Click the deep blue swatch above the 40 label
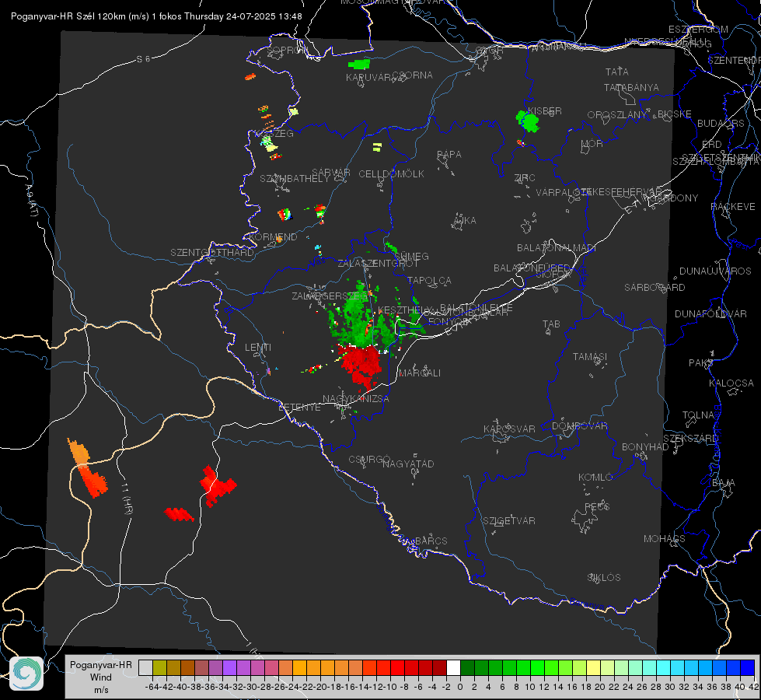The width and height of the screenshot is (761, 700). [x=748, y=668]
